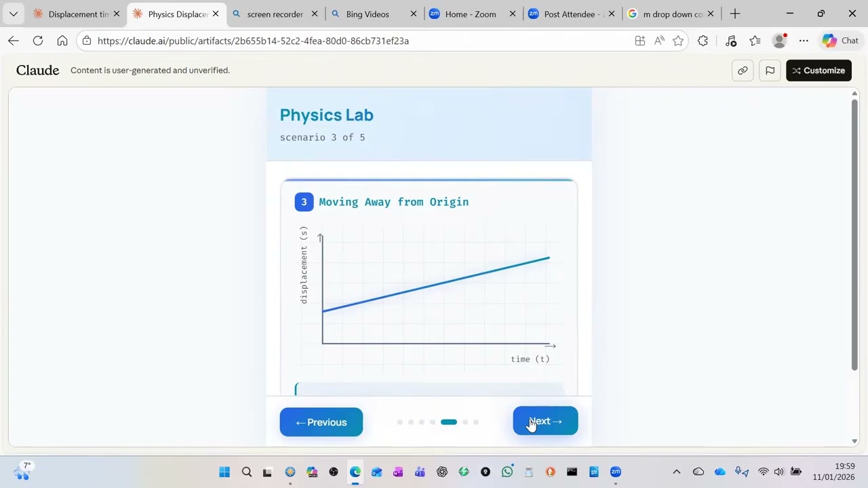The image size is (868, 488).
Task: Open the terminal from taskbar
Action: (572, 472)
